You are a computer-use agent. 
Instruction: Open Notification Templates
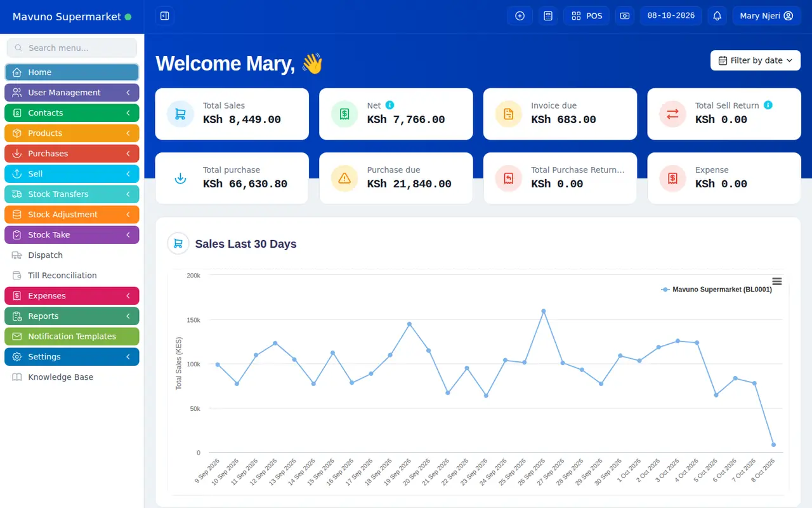click(x=72, y=337)
